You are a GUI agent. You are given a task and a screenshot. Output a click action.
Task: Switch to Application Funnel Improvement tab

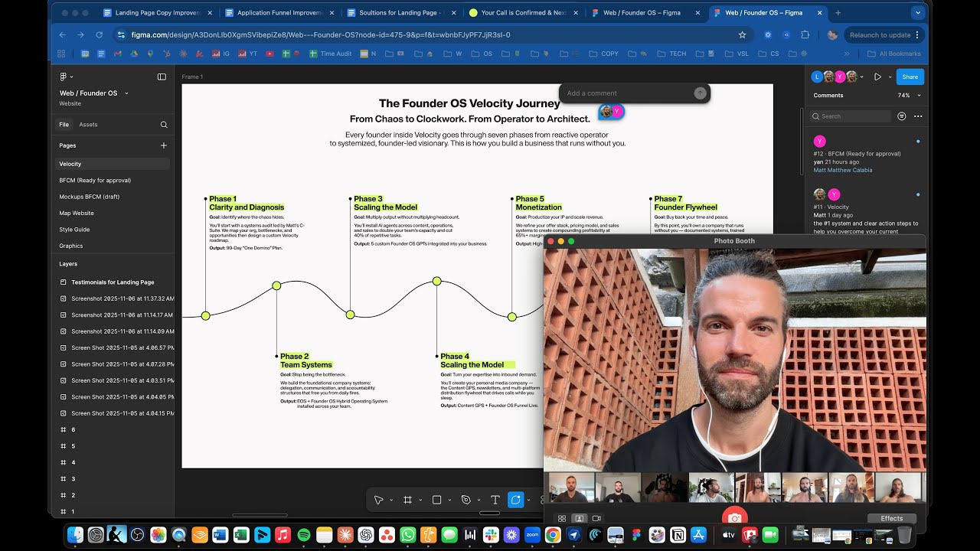[279, 13]
